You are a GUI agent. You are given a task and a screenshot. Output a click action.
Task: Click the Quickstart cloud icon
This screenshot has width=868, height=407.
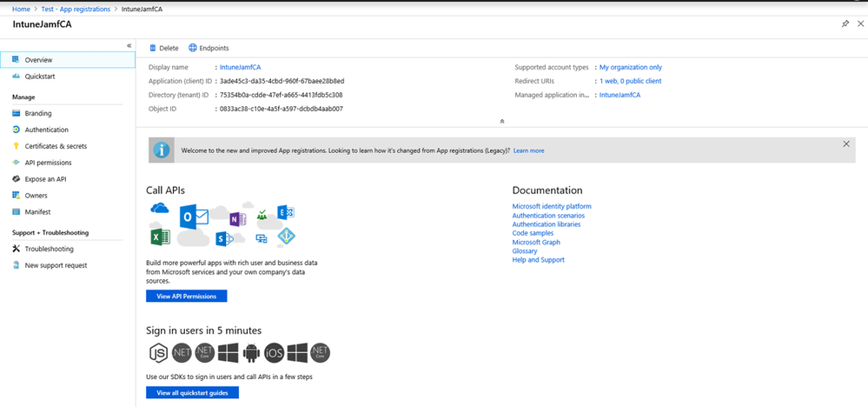pos(16,77)
